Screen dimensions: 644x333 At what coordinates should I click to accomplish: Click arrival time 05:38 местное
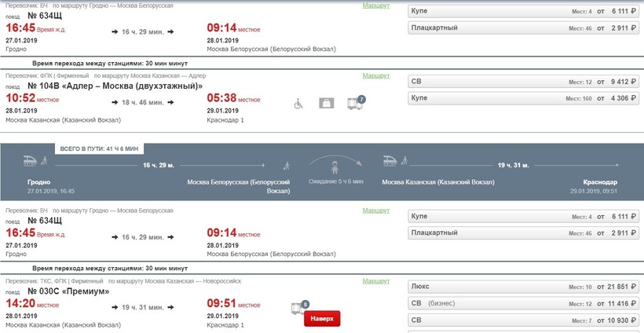pyautogui.click(x=233, y=98)
